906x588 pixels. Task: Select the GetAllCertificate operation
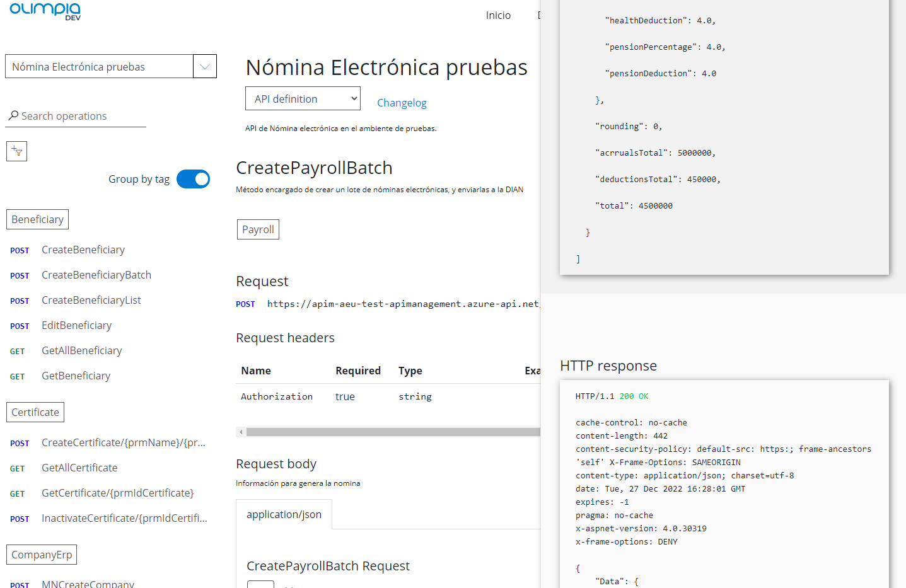tap(79, 468)
